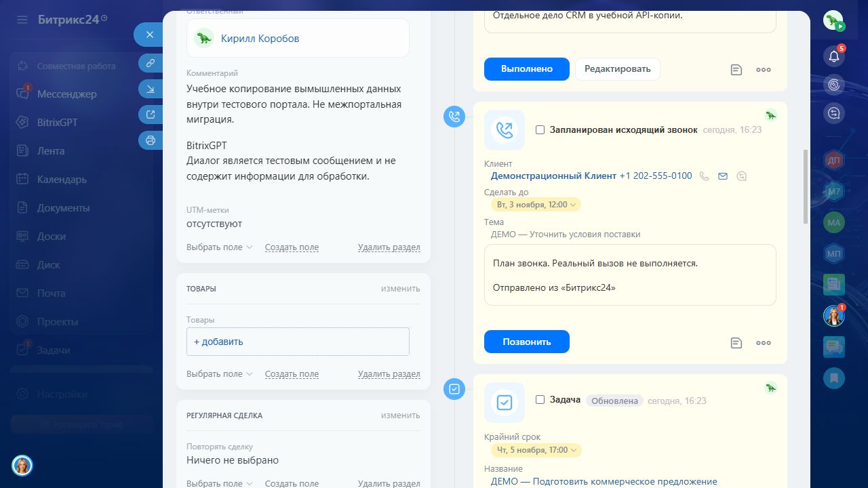This screenshot has width=868, height=488.
Task: Click the Редактировать button
Action: point(618,68)
